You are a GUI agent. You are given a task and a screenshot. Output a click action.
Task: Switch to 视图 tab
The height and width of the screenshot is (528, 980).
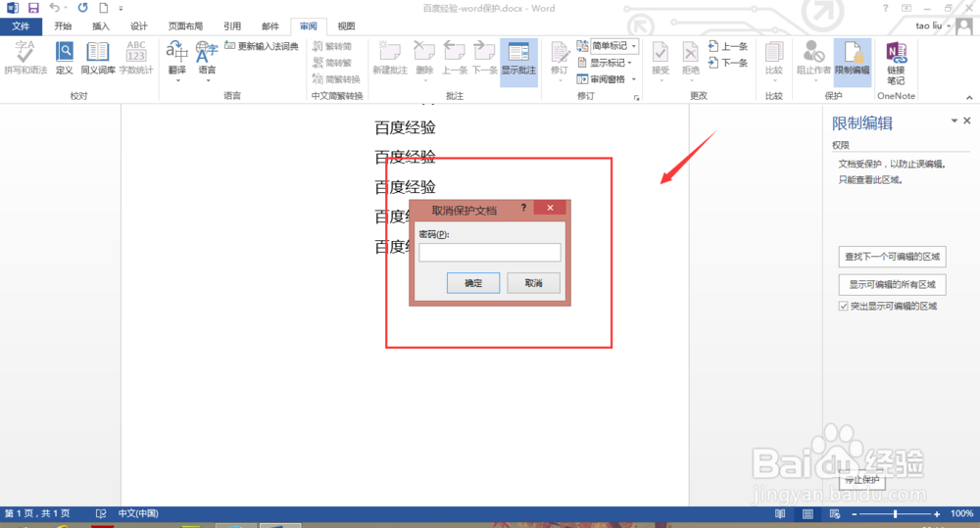(346, 26)
